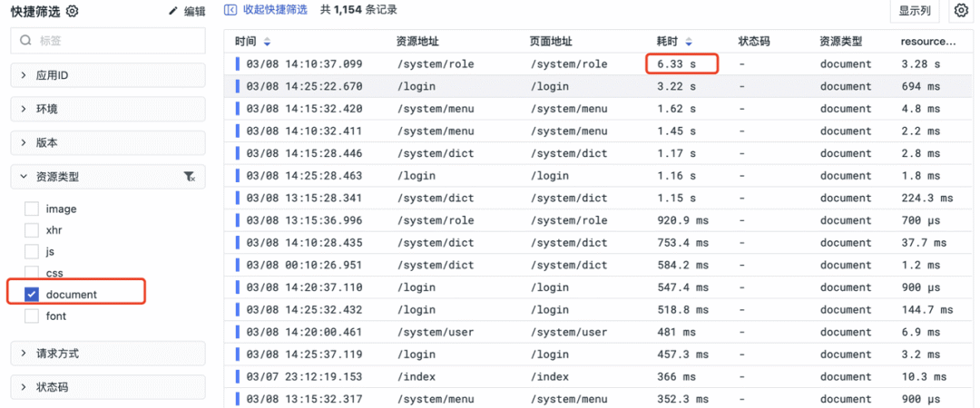Expand the 应用ID filter section
Screen dimensions: 980x408
click(108, 75)
